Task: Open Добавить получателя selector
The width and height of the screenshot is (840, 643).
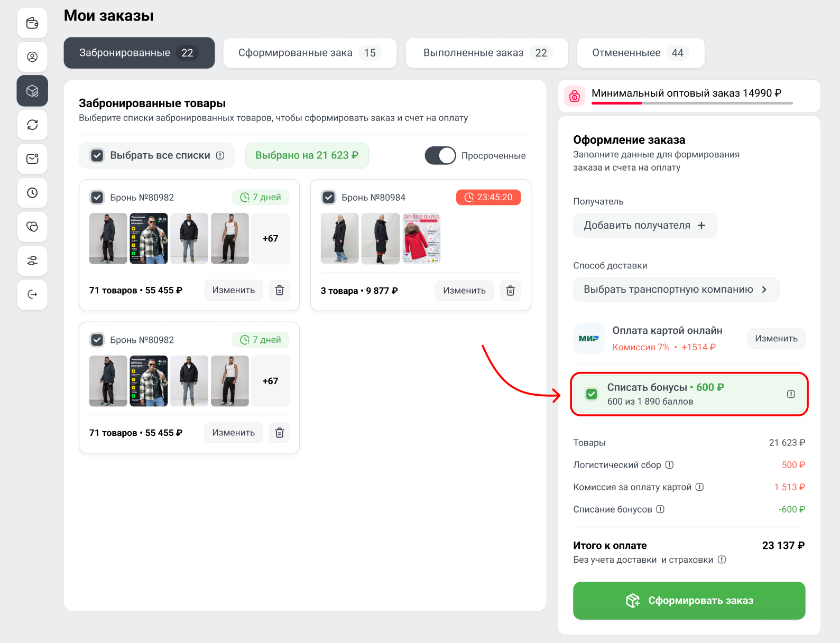Action: click(x=644, y=226)
